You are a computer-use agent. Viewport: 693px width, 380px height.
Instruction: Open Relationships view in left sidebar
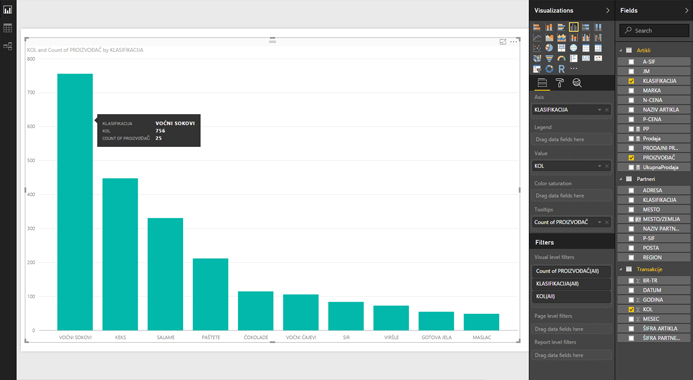pyautogui.click(x=8, y=46)
